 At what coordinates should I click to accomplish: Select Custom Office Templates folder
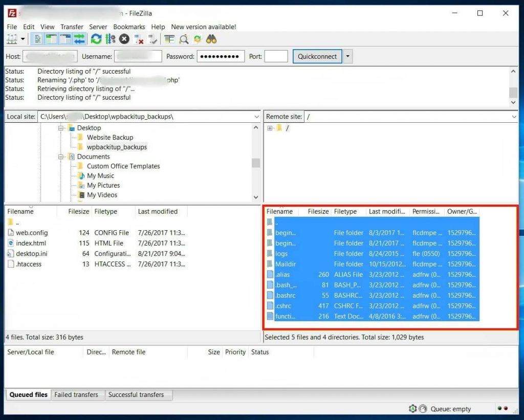[x=123, y=166]
